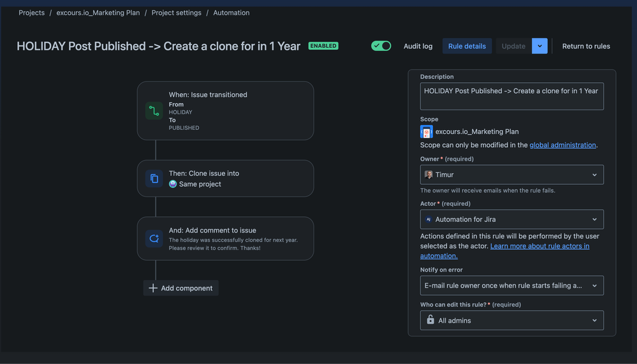Click the Add comment bubble icon

tap(154, 238)
